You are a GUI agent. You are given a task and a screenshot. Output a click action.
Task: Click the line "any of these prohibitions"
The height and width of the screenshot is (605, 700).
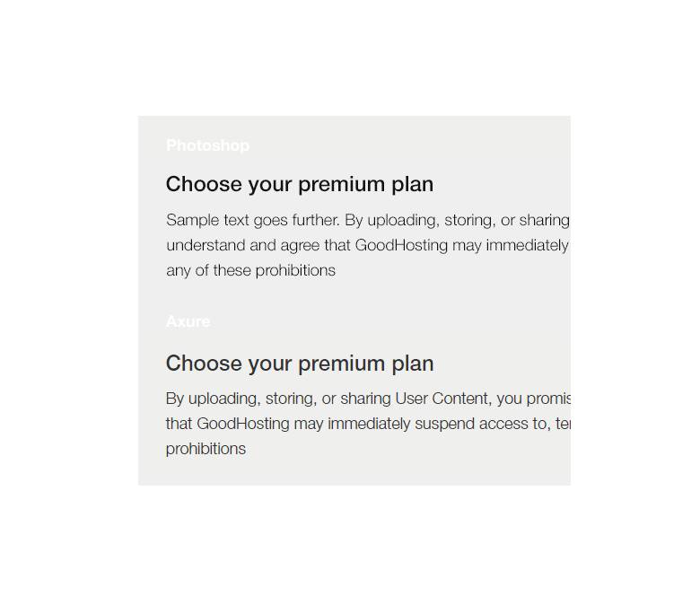(x=250, y=270)
